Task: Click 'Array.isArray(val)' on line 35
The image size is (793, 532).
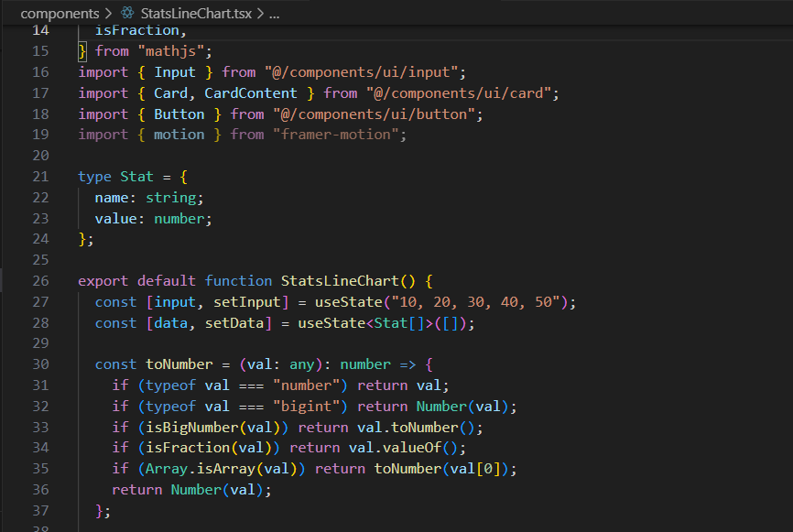Action: click(x=222, y=469)
